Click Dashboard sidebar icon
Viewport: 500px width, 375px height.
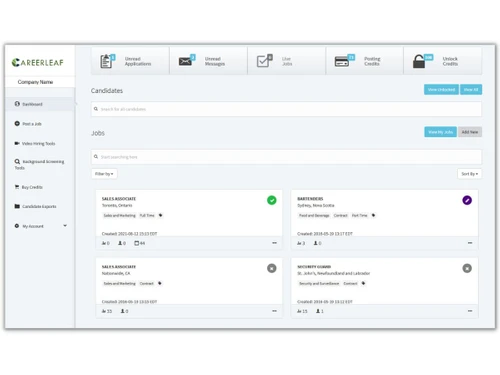[17, 104]
